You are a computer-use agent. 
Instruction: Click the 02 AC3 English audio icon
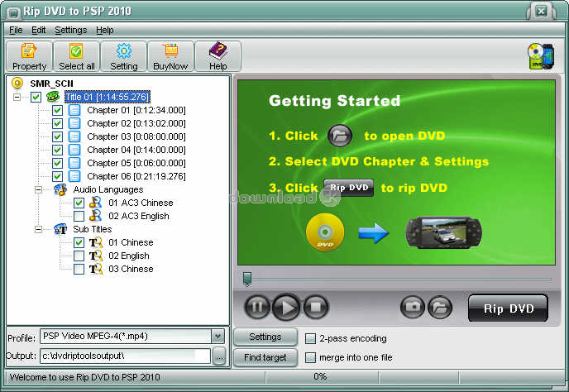click(x=95, y=216)
